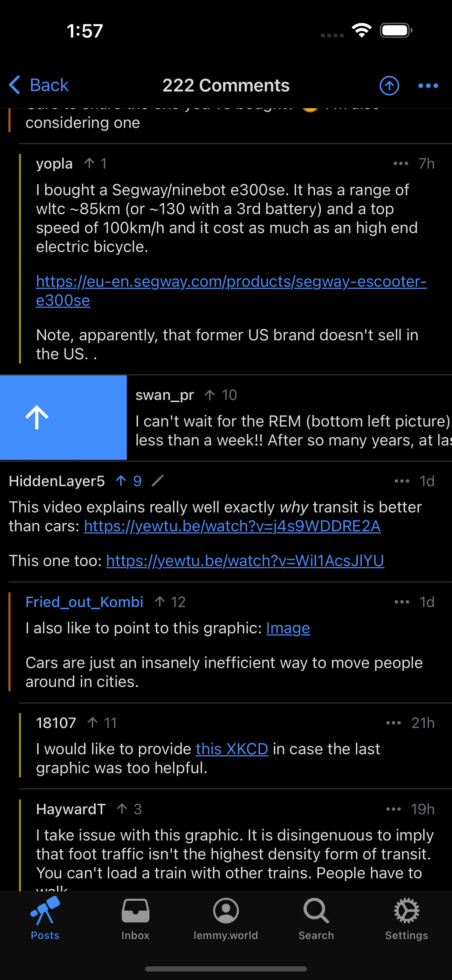Viewport: 452px width, 980px height.
Task: Open the Inbox tab icon
Action: [135, 918]
